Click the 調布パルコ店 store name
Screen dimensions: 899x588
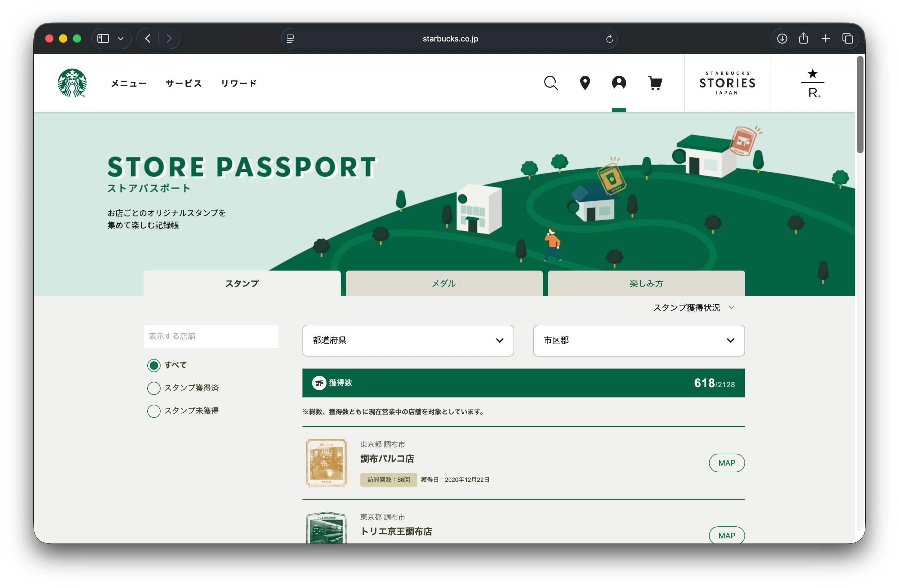coord(387,459)
